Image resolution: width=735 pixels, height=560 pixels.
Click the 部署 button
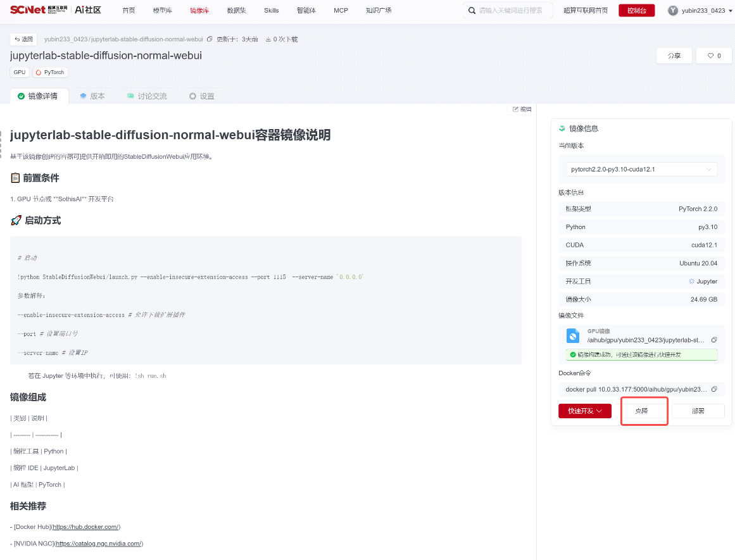[698, 411]
